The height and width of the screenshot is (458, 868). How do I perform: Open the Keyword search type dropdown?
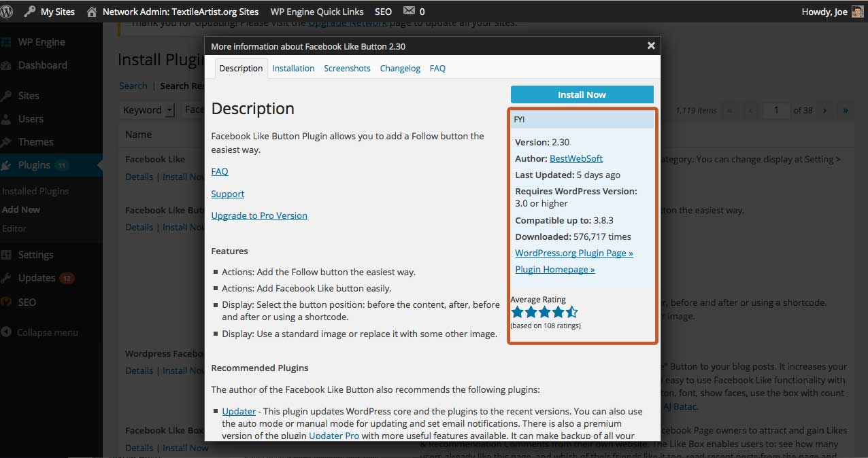point(148,110)
